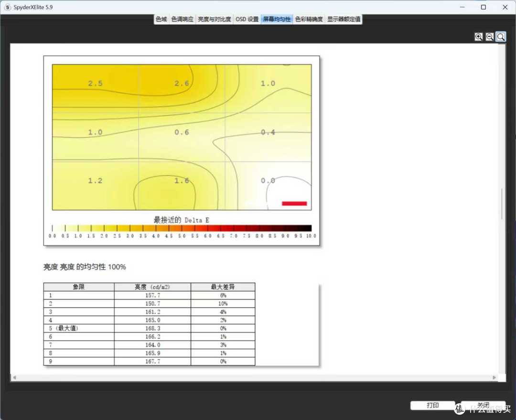Open the 色彩精确度 tab
The width and height of the screenshot is (516, 420).
[x=309, y=19]
